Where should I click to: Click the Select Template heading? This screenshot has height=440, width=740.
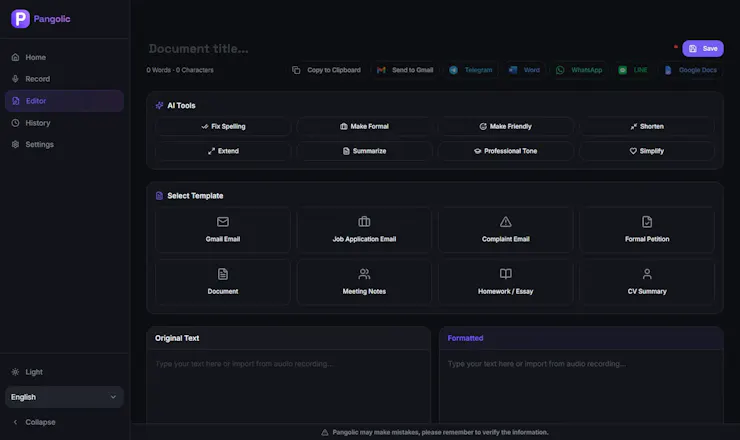[195, 195]
